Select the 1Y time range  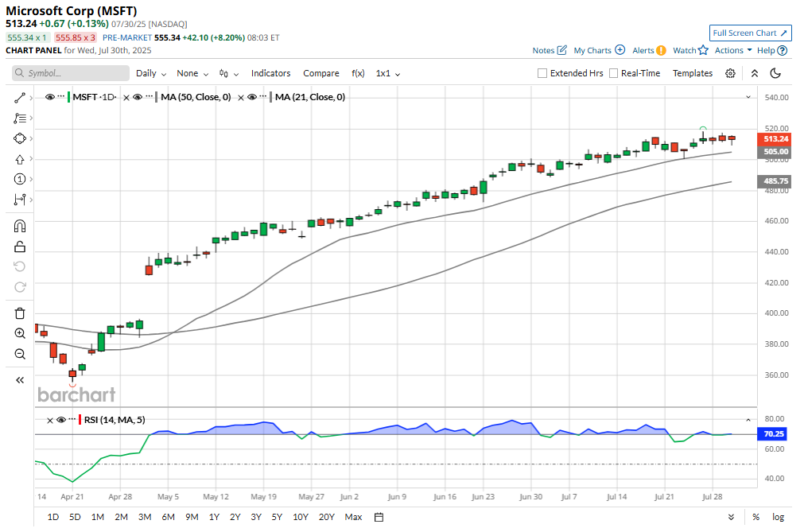pos(214,517)
